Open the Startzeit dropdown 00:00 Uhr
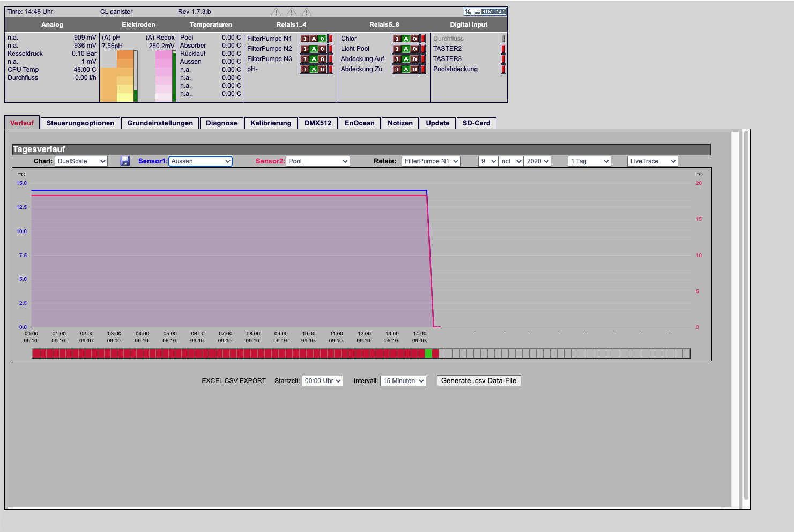Screen dimensions: 794x532 pyautogui.click(x=323, y=381)
